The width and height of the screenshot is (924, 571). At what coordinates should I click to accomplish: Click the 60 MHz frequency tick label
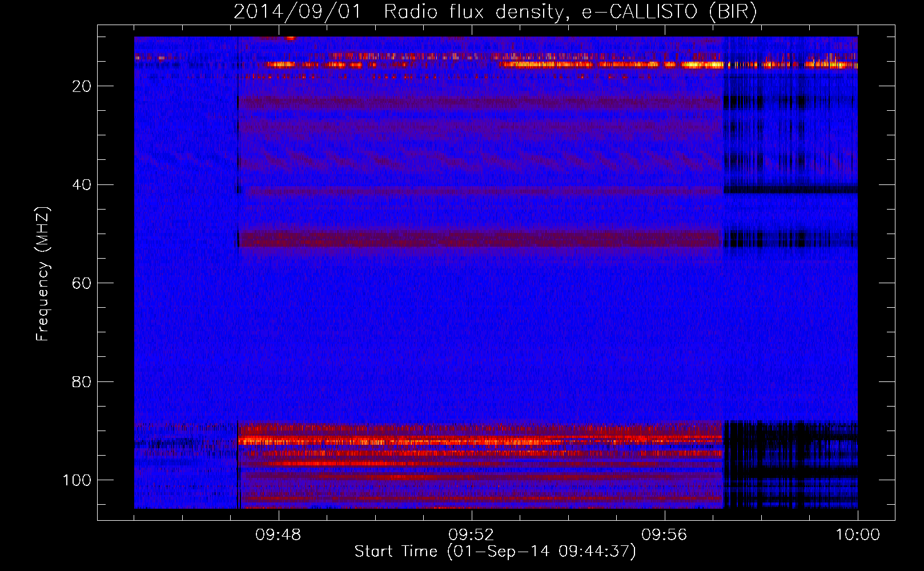click(x=82, y=283)
